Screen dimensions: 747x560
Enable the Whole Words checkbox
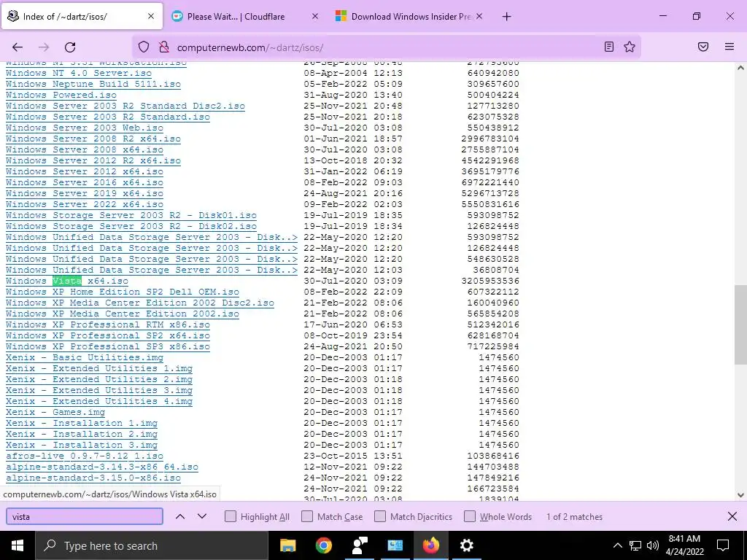(470, 517)
